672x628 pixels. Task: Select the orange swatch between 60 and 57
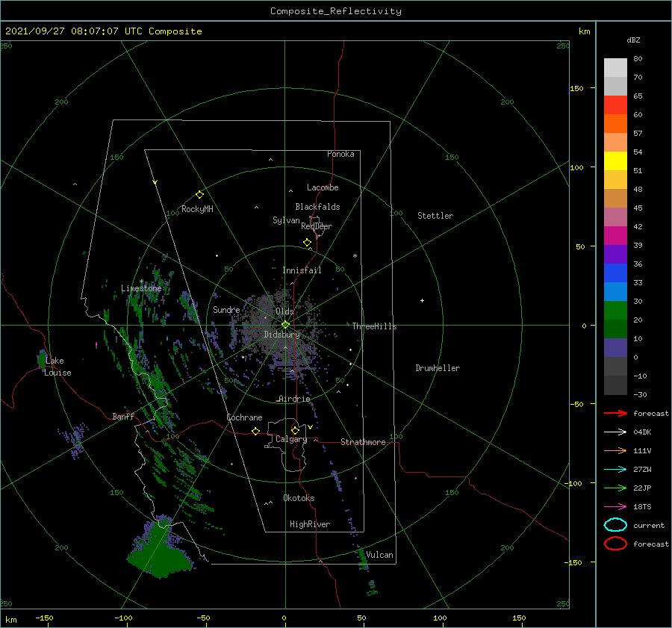(x=615, y=124)
